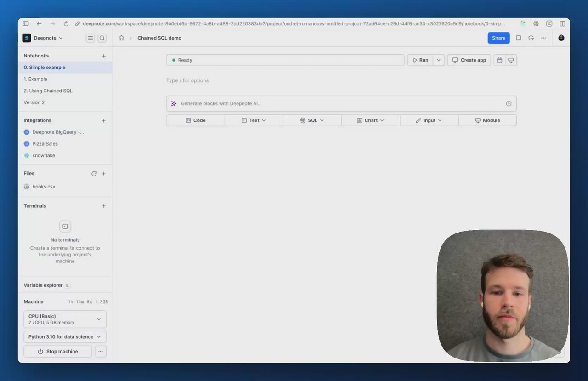
Task: Open the version history clock icon
Action: click(531, 38)
